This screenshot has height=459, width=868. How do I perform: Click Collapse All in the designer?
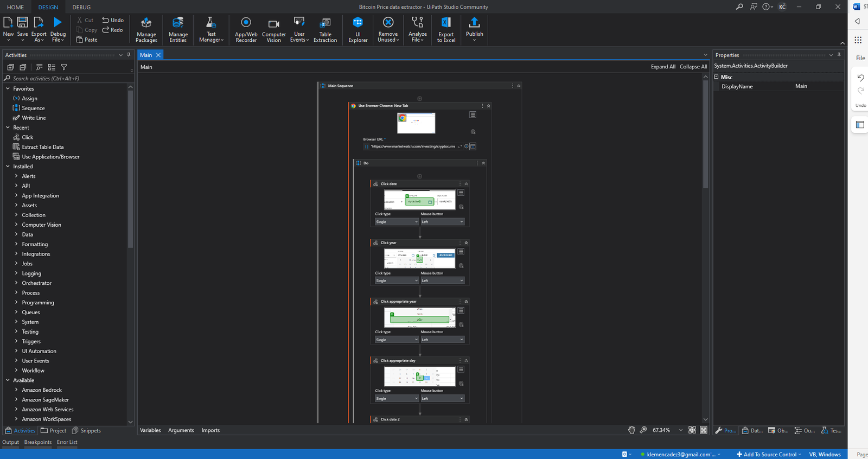[x=693, y=67]
